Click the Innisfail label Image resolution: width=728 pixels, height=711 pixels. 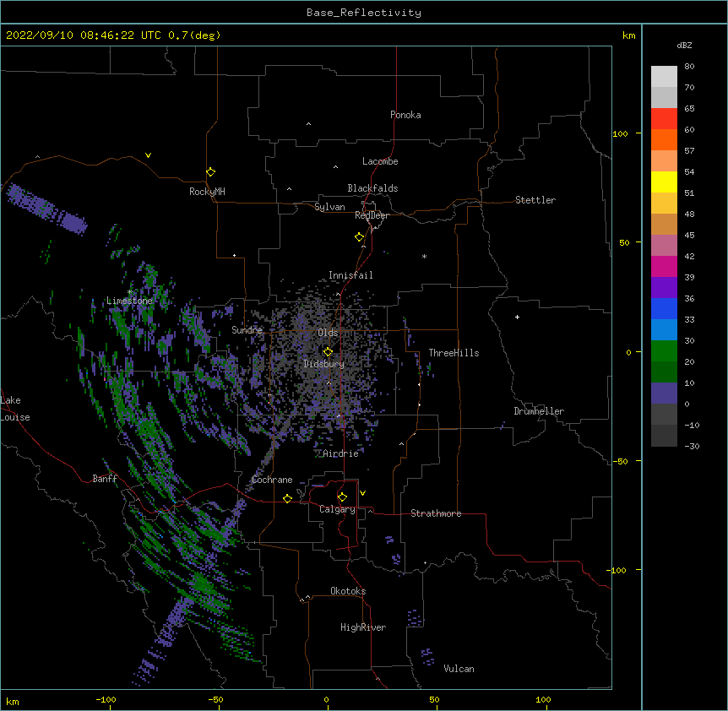(x=350, y=275)
